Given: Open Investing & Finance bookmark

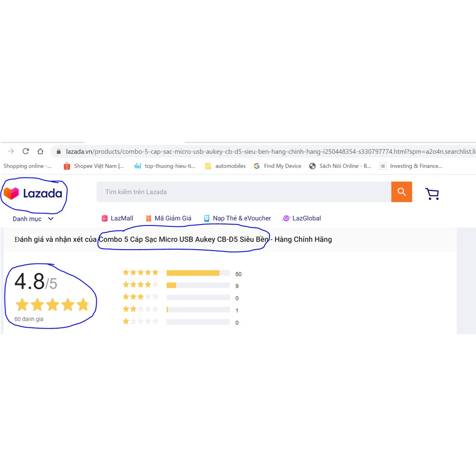Looking at the screenshot, I should click(x=411, y=166).
